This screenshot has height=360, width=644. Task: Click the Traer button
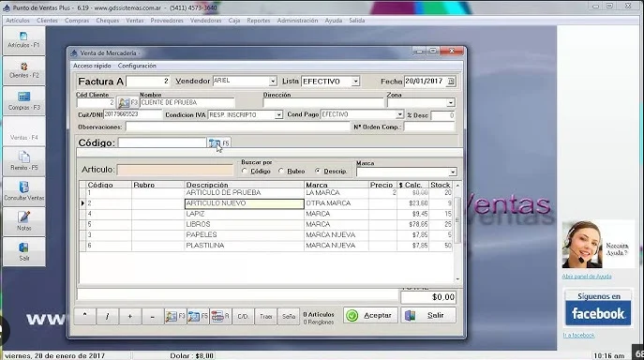pos(265,316)
